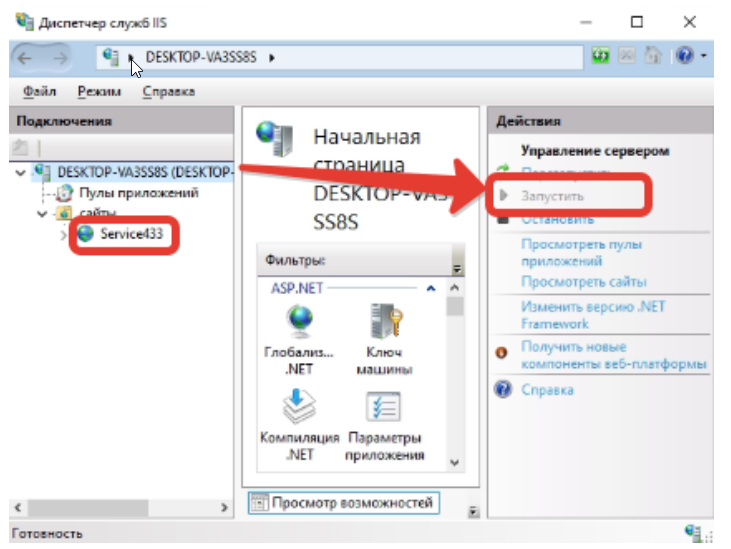Click the Home toolbar icon
Screen dimensions: 731x549
(x=653, y=56)
